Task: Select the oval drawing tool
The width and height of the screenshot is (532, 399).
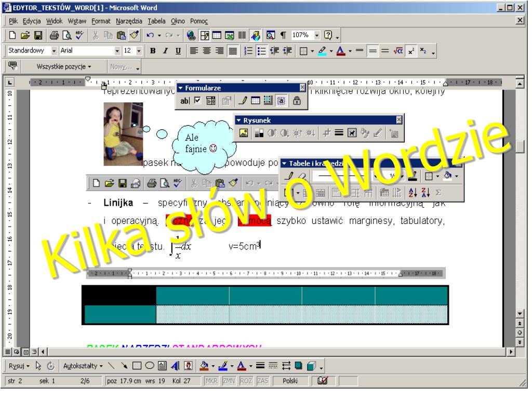Action: 150,366
